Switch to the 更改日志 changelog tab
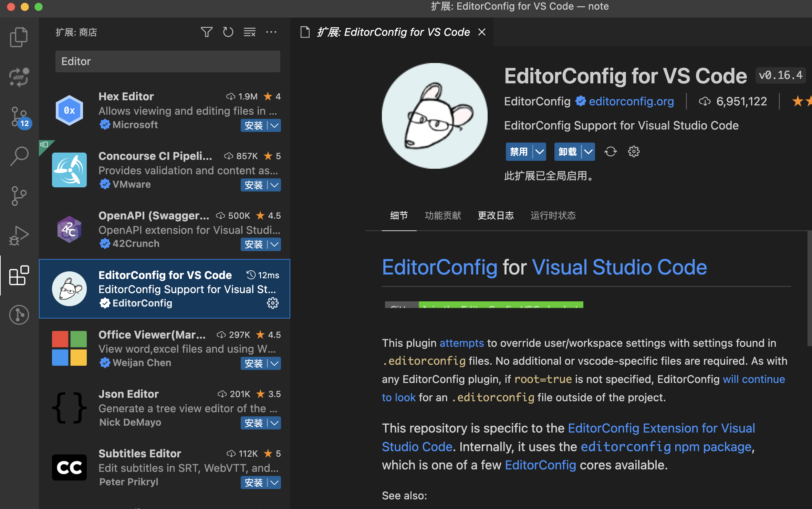 click(x=496, y=216)
